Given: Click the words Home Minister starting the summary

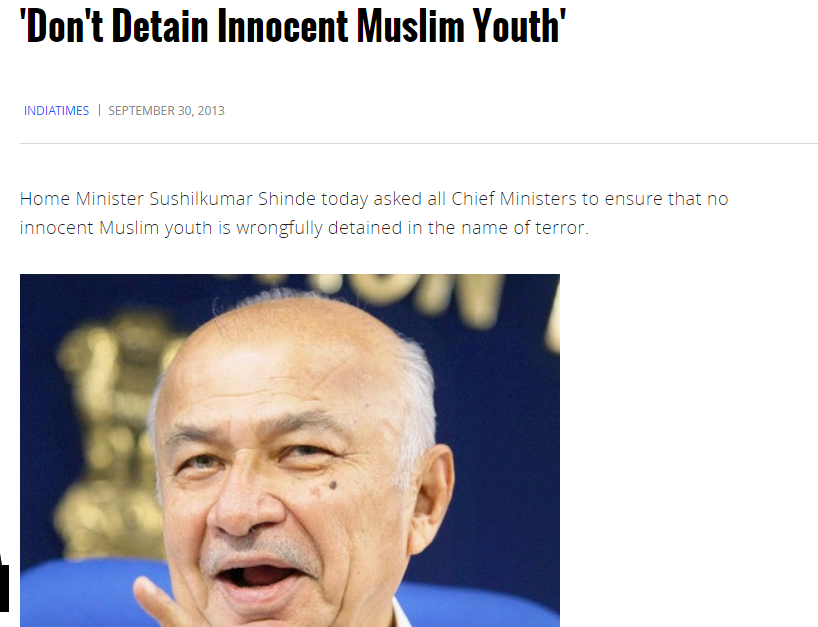Looking at the screenshot, I should coord(81,199).
